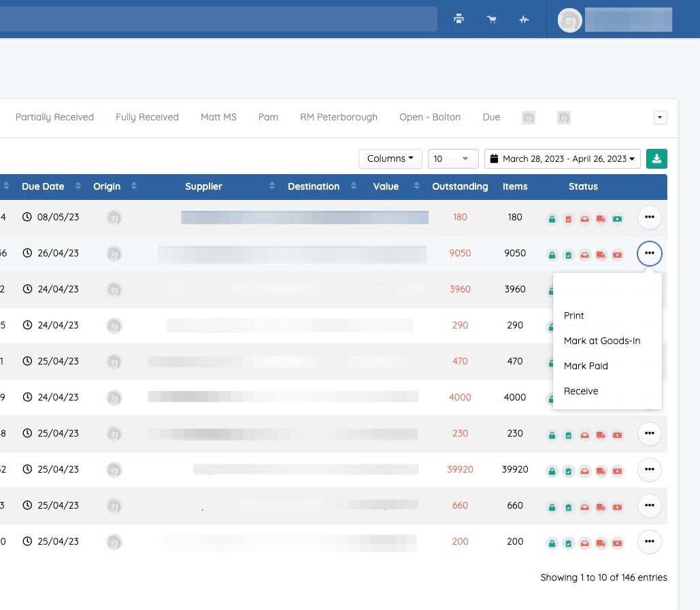Click the truck status icon in first row
Screen dimensions: 700x610
click(x=601, y=219)
